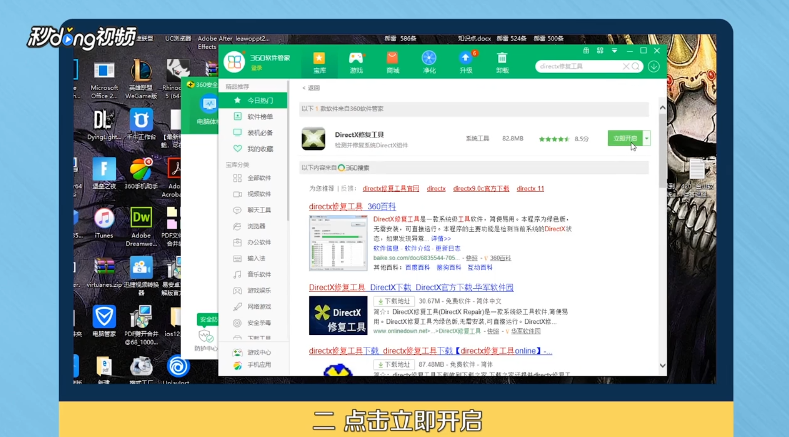Open the 音乐软件 category
This screenshot has width=789, height=437.
coord(254,274)
